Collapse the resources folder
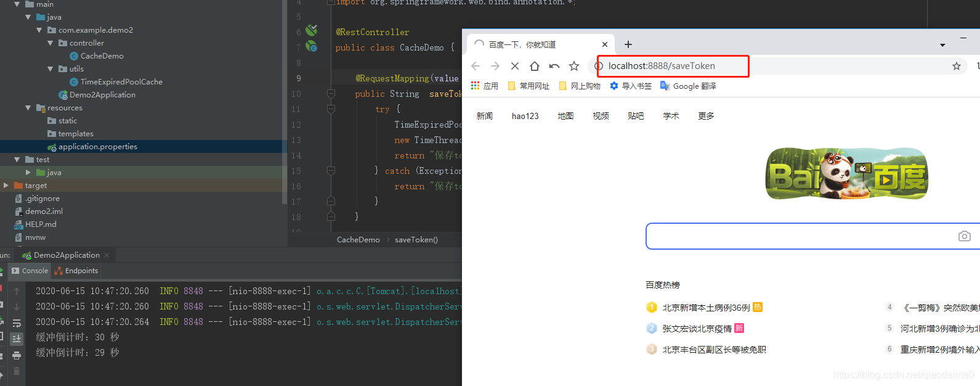This screenshot has width=980, height=386. pyautogui.click(x=28, y=108)
